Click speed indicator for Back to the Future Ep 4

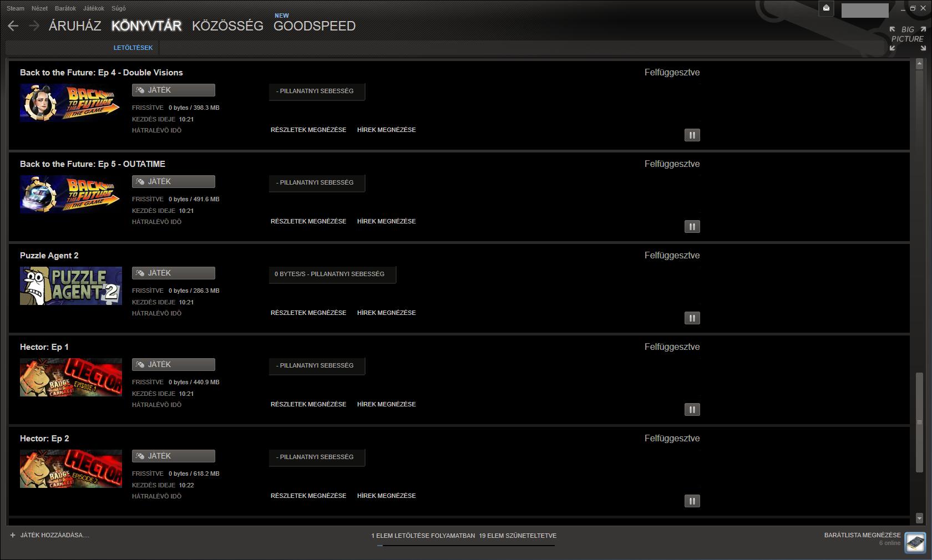click(317, 91)
